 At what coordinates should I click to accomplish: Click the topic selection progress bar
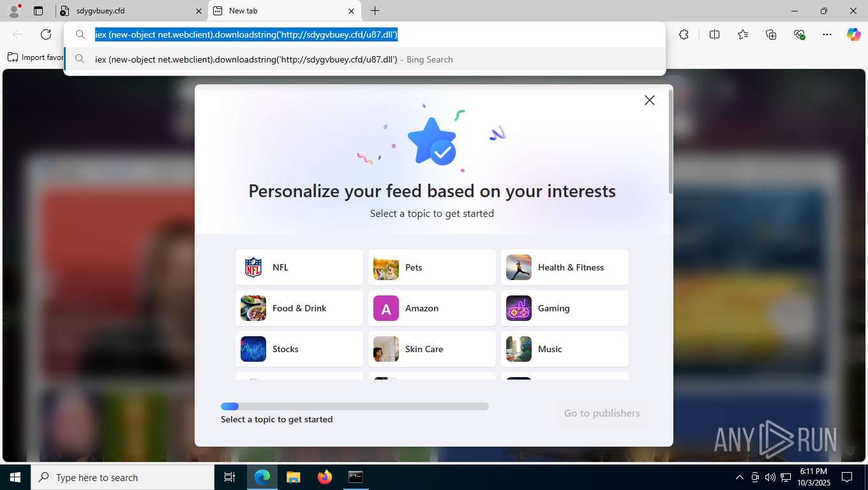[355, 406]
